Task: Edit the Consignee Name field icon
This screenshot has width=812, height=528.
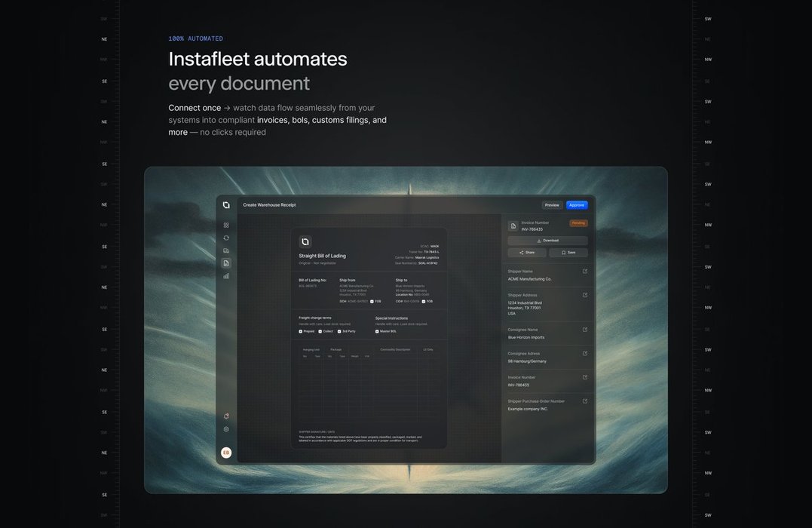Action: (585, 330)
